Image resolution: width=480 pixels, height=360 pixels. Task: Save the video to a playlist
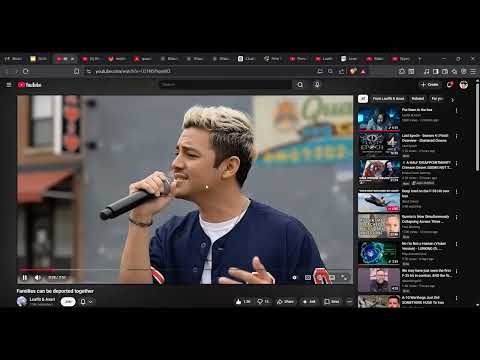[x=332, y=301]
